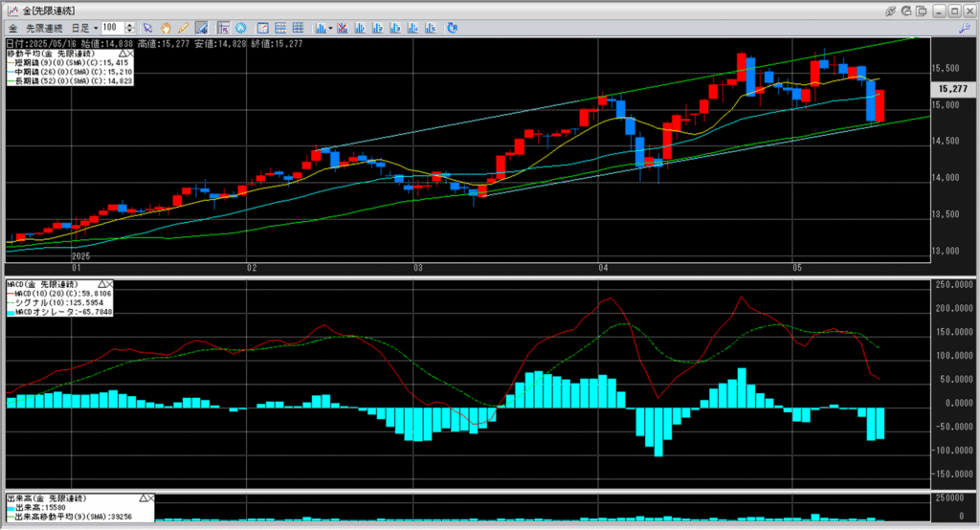The height and width of the screenshot is (530, 980).
Task: Click the 金 symbol label in toolbar
Action: pyautogui.click(x=12, y=28)
